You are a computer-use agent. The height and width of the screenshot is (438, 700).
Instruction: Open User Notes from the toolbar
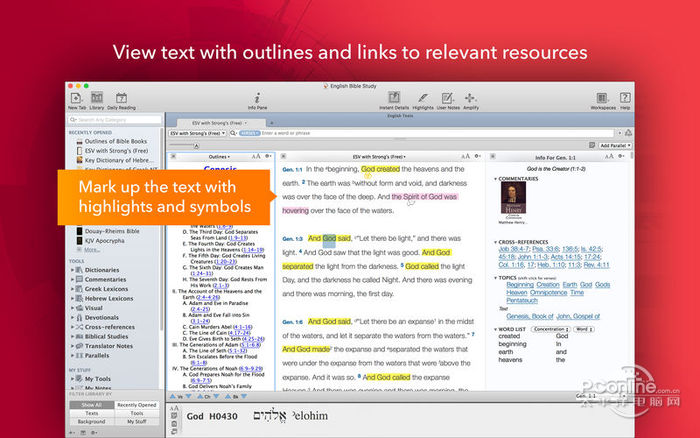pyautogui.click(x=446, y=98)
